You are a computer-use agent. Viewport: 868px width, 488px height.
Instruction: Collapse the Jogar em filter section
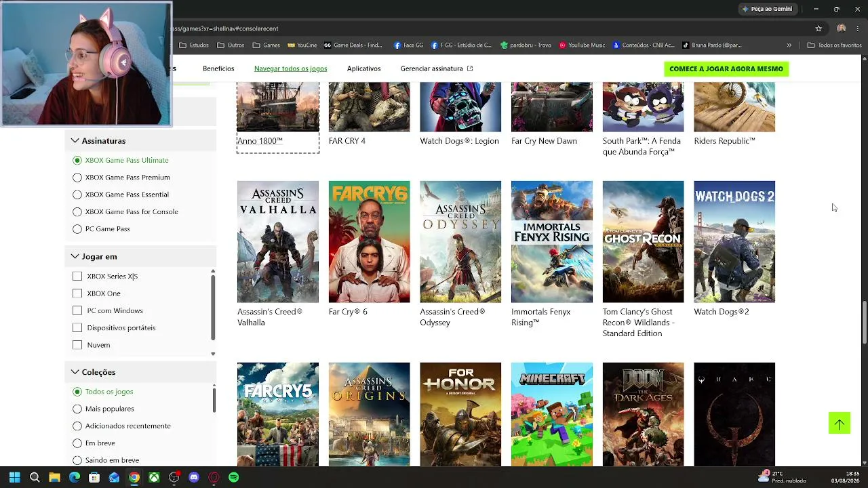[141, 257]
